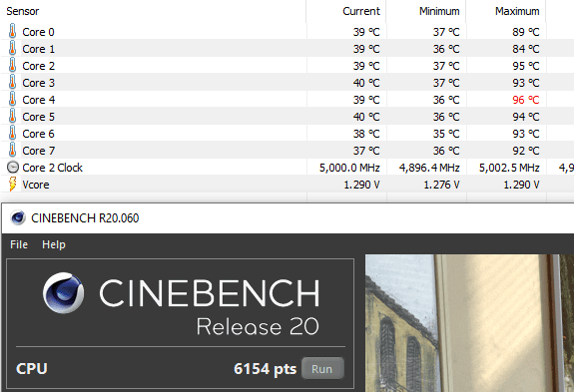Run the CPU benchmark

322,369
